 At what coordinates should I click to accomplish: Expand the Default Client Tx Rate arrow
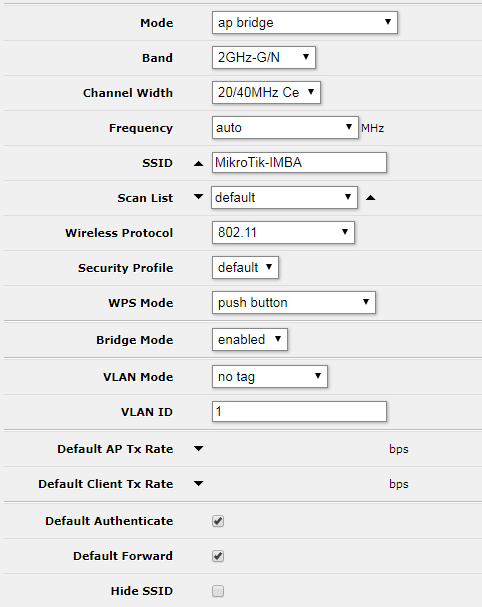199,484
